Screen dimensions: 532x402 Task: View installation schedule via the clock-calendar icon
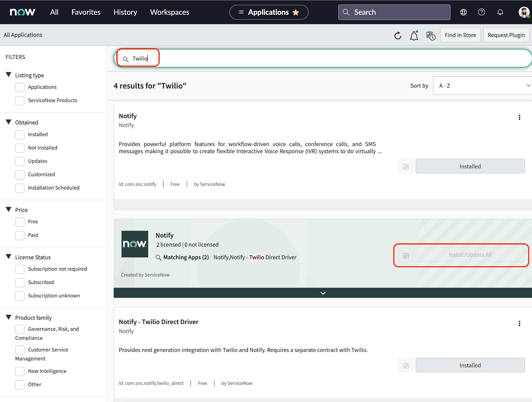[431, 35]
